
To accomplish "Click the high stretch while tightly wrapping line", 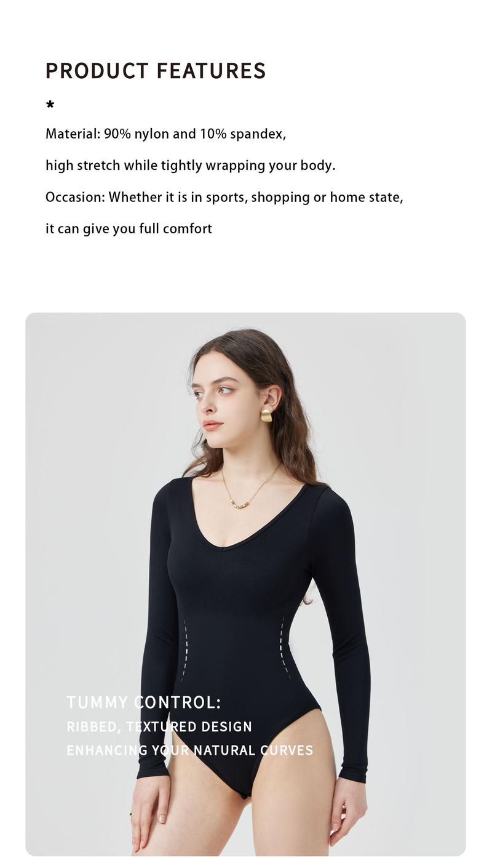I will (x=191, y=166).
